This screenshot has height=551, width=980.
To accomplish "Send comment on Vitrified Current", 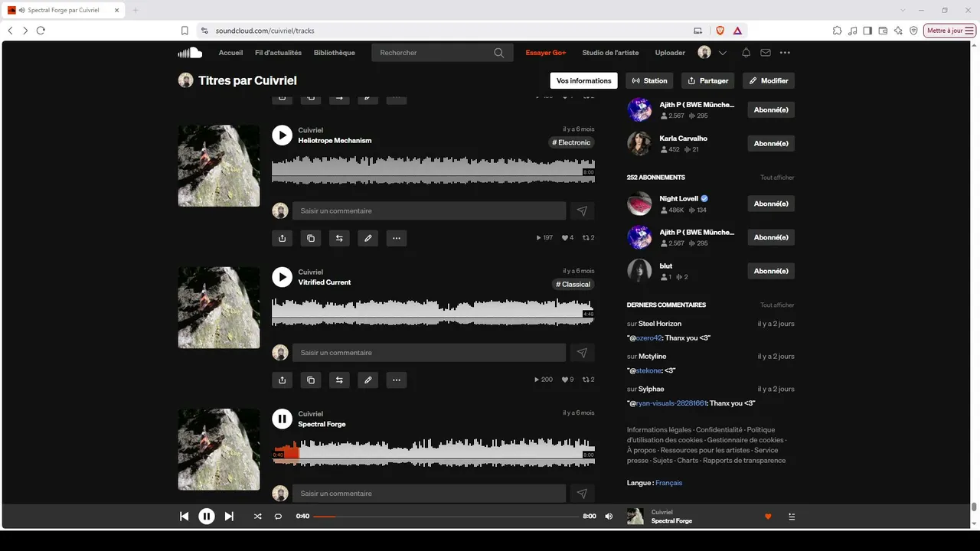I will (x=582, y=353).
